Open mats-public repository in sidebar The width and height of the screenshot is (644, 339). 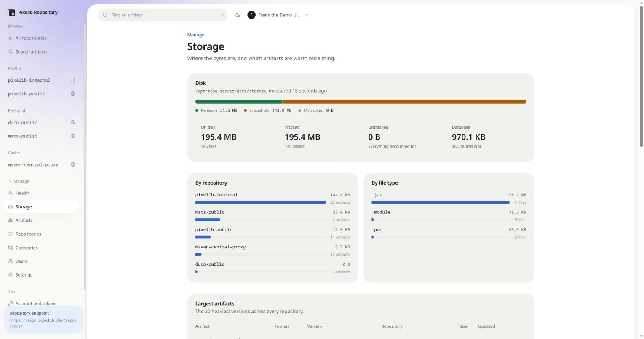pyautogui.click(x=42, y=136)
